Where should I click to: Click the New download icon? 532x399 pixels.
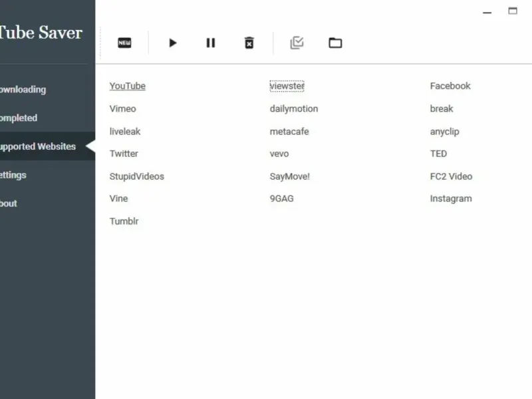(124, 43)
